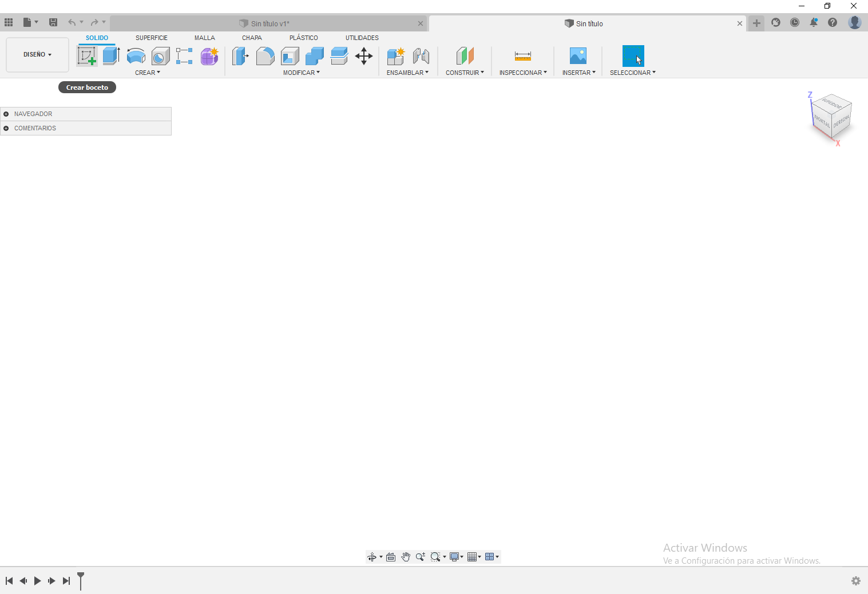868x594 pixels.
Task: Switch to the SUPERFICIE tab
Action: coord(152,38)
